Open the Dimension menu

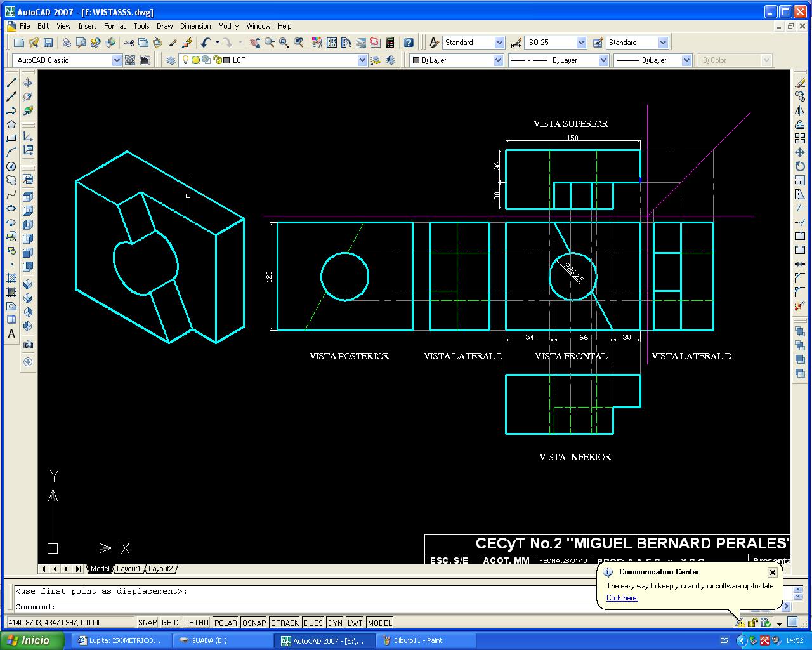click(195, 26)
